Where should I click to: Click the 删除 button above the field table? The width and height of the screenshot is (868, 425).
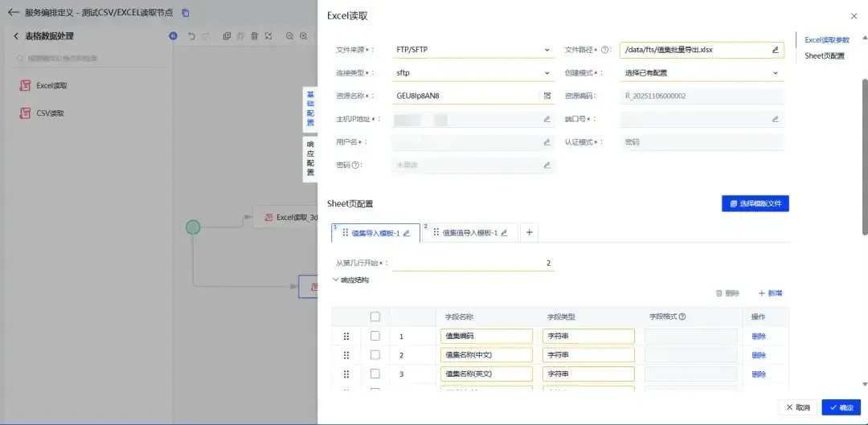point(727,293)
